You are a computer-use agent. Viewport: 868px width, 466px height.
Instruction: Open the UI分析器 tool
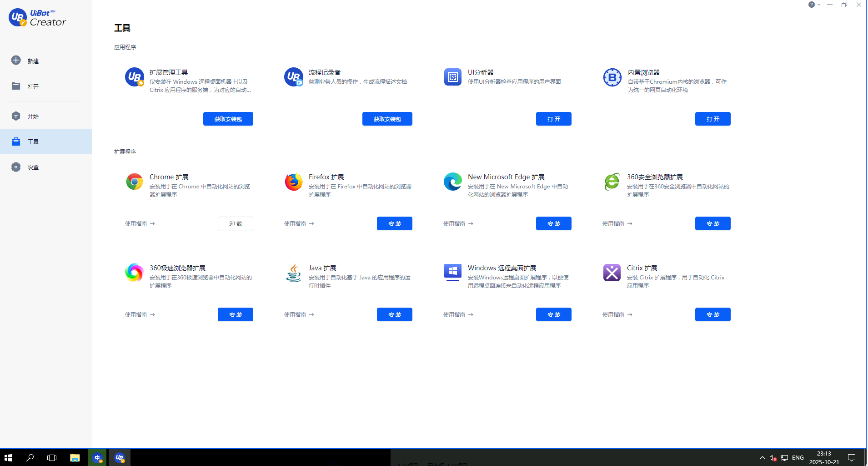pyautogui.click(x=553, y=119)
